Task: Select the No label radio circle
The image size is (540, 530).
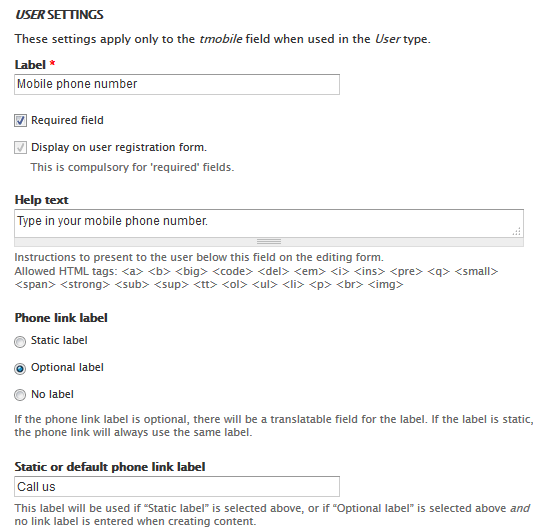Action: click(20, 395)
